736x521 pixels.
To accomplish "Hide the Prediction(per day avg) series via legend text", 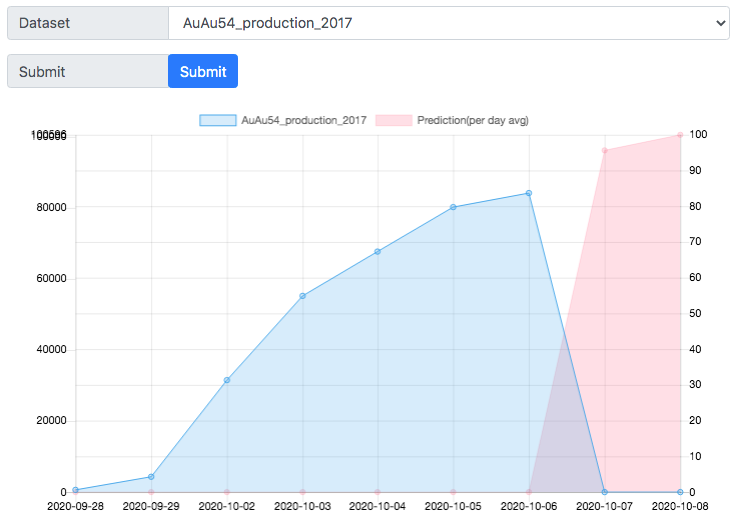I will click(x=473, y=120).
